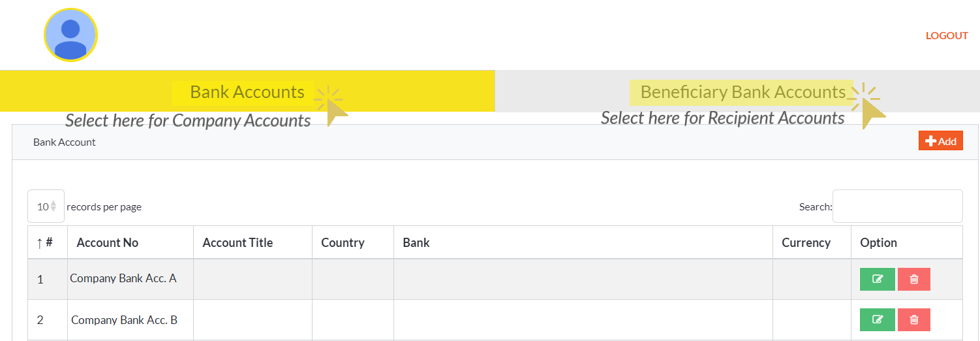
Task: Sort by Account Title column header
Action: [237, 243]
